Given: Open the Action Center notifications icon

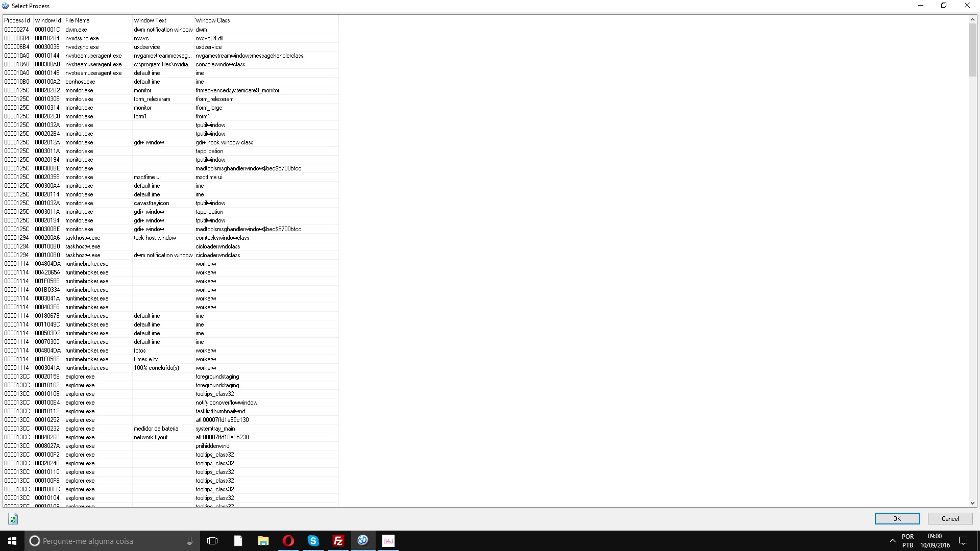Looking at the screenshot, I should tap(963, 541).
